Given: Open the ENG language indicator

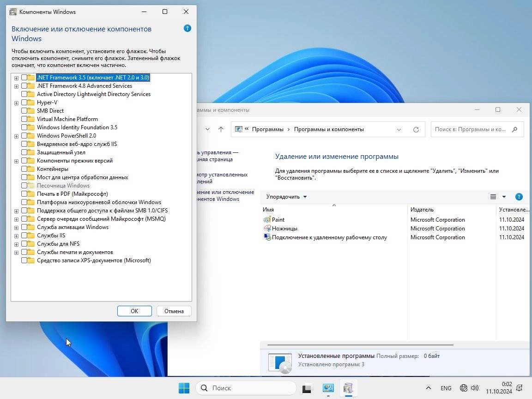Looking at the screenshot, I should 446,388.
